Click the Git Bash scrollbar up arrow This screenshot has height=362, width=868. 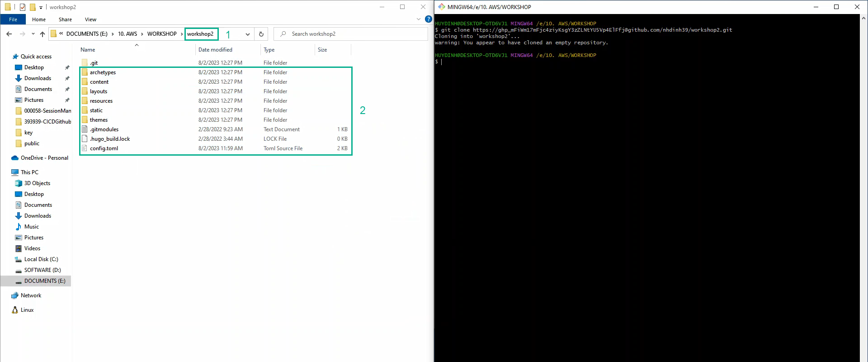click(x=863, y=18)
